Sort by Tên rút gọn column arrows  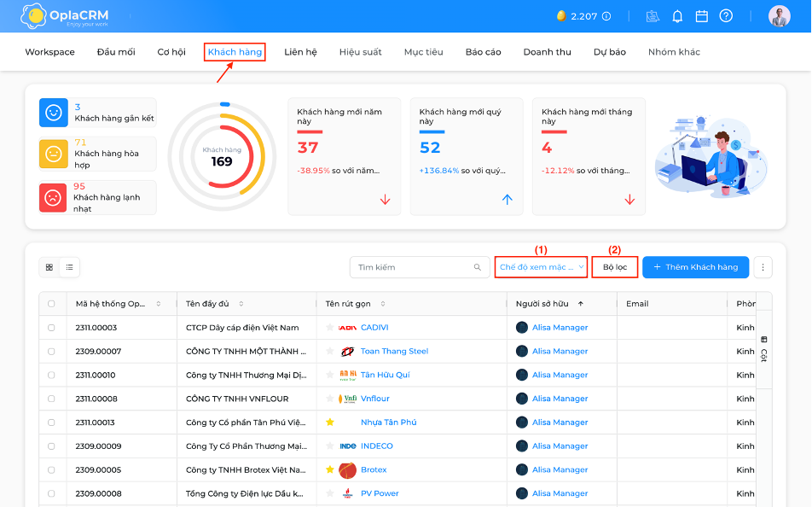coord(383,304)
